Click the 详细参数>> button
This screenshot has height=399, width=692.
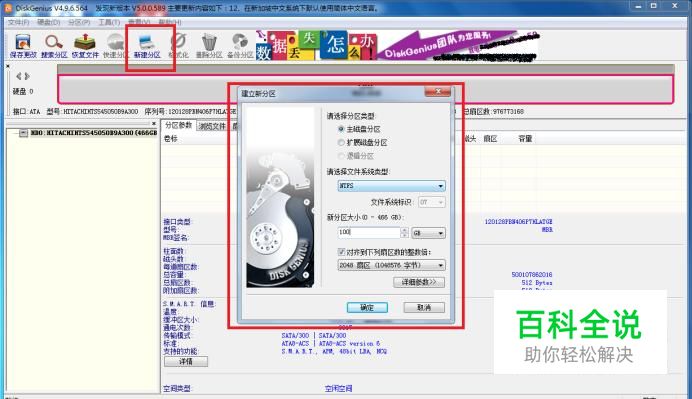[419, 282]
